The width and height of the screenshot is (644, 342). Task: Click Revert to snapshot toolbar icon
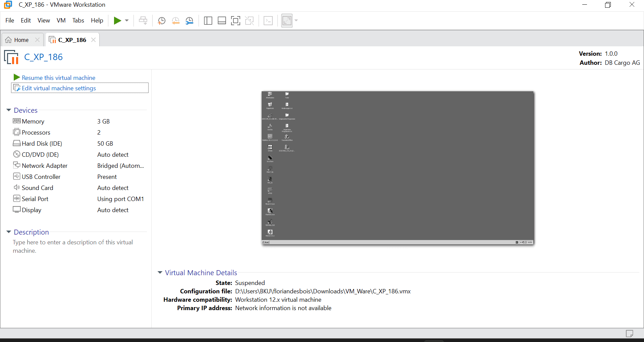(x=175, y=21)
